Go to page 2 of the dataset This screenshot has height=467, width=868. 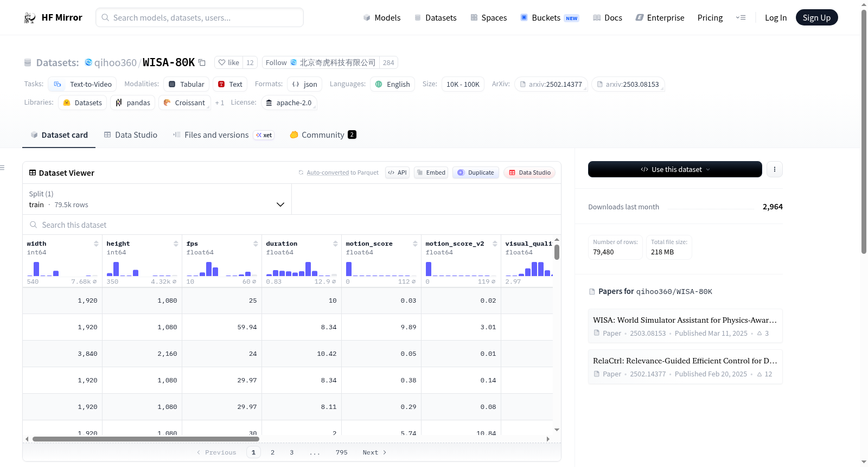point(272,452)
